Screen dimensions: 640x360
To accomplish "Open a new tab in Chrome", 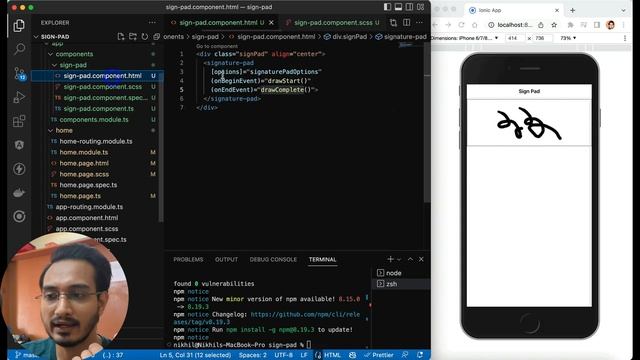I will [x=573, y=10].
